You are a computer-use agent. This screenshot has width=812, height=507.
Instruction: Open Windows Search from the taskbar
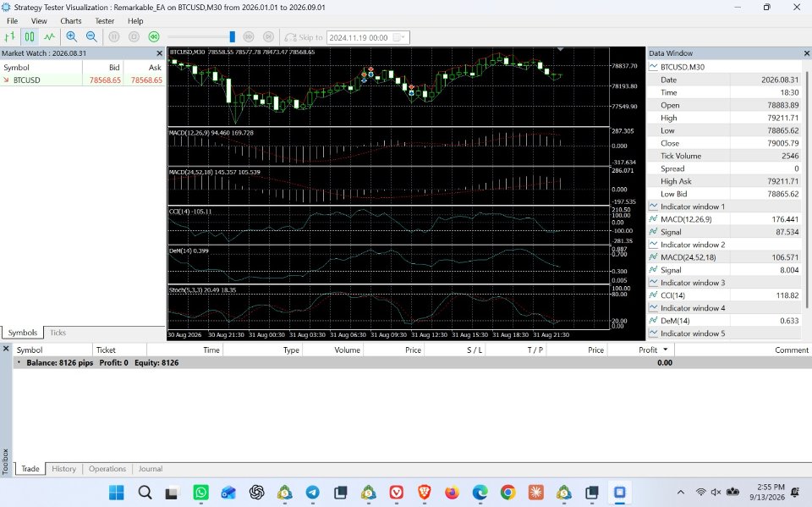tap(145, 492)
